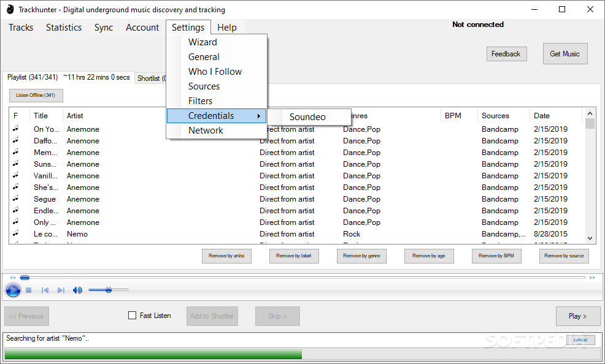Screen dimensions: 605x364
Task: Open the Help menu
Action: pyautogui.click(x=227, y=28)
